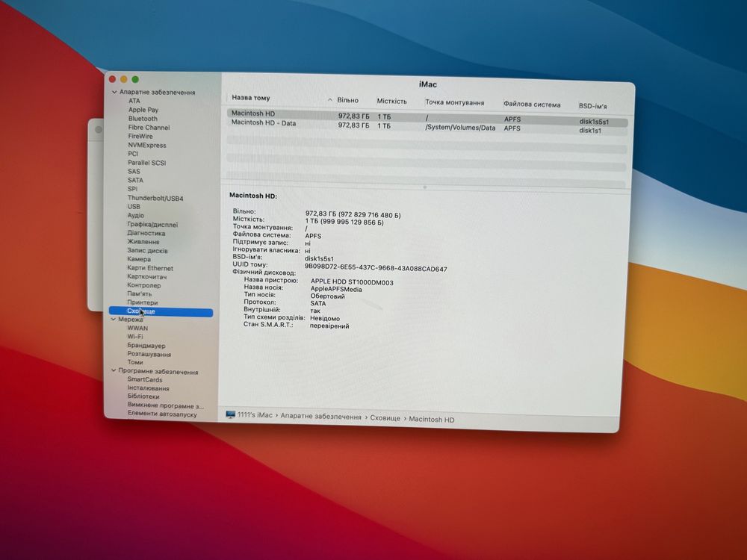Select highlighted Сховище entry
Screen dimensions: 747x560
(x=161, y=311)
